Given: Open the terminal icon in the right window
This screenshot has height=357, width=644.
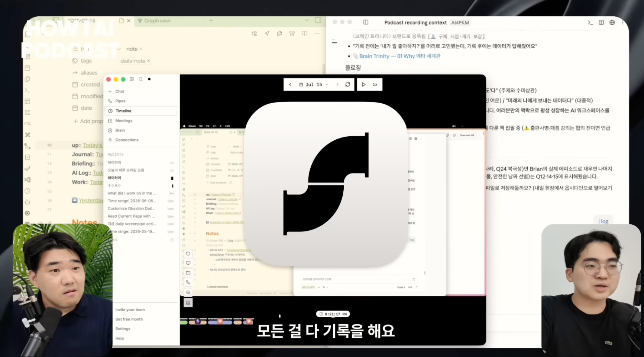Looking at the screenshot, I should [590, 23].
